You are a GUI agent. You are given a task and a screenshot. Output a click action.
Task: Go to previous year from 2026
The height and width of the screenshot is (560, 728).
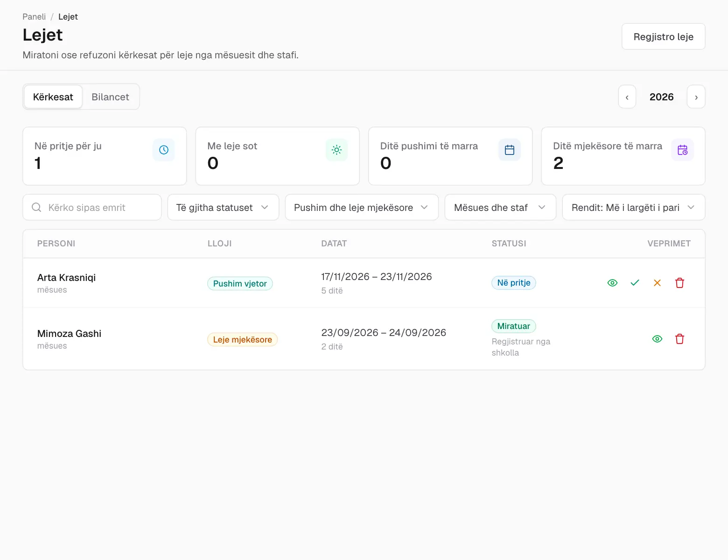[627, 97]
